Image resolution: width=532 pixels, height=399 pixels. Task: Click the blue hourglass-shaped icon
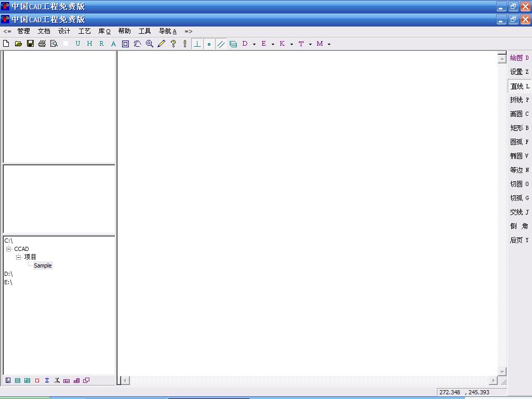(47, 380)
